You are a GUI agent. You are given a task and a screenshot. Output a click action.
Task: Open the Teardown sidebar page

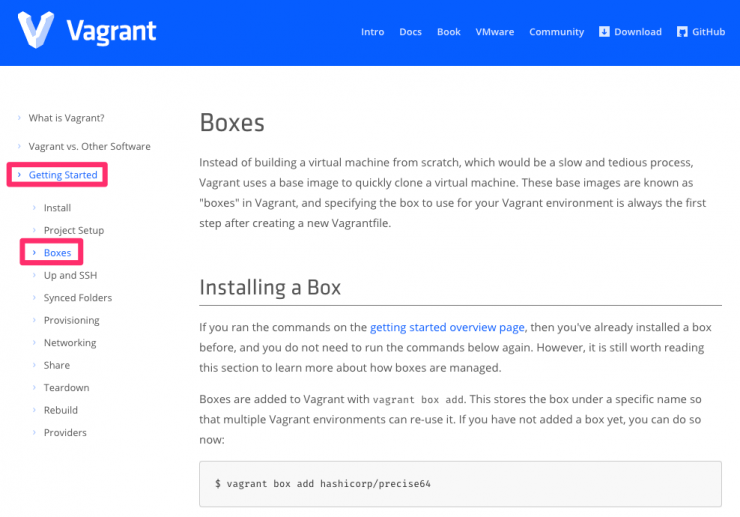[x=66, y=388]
